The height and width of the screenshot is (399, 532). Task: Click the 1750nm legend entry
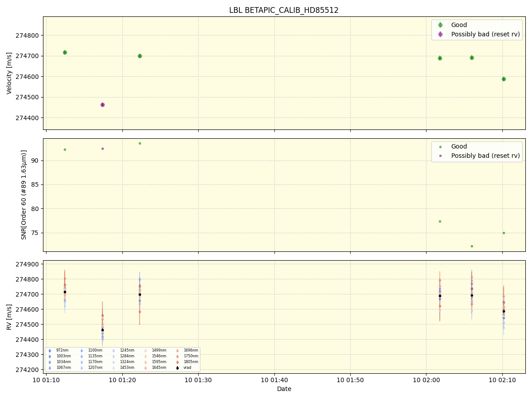(x=191, y=356)
